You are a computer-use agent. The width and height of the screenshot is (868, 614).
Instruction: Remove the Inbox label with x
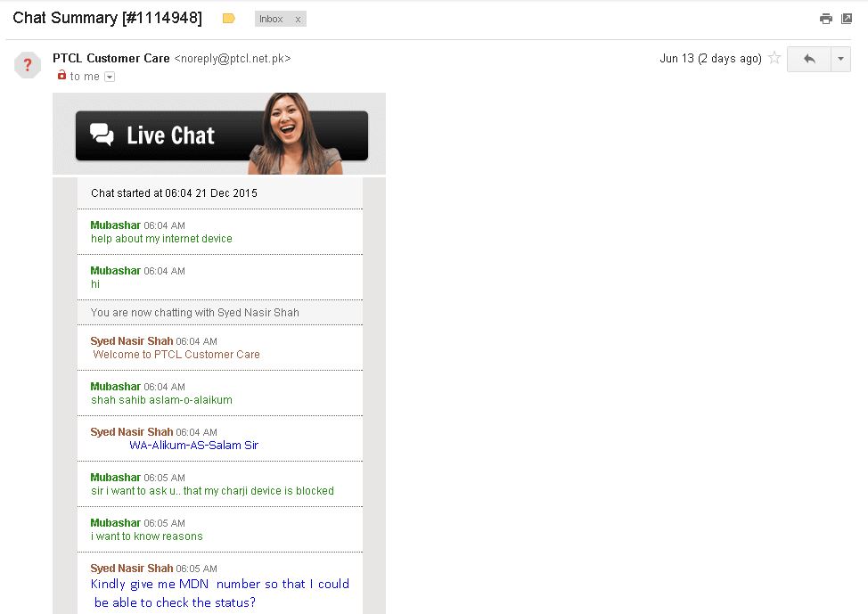pyautogui.click(x=298, y=20)
